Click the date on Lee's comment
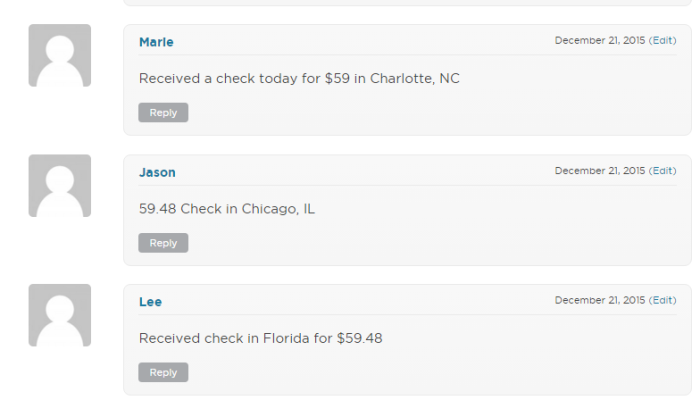Image resolution: width=700 pixels, height=400 pixels. pos(599,300)
